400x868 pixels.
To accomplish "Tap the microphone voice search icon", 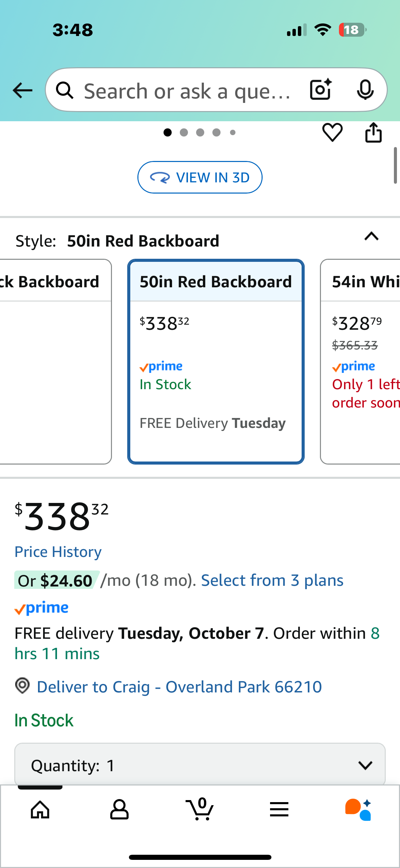I will pyautogui.click(x=365, y=90).
